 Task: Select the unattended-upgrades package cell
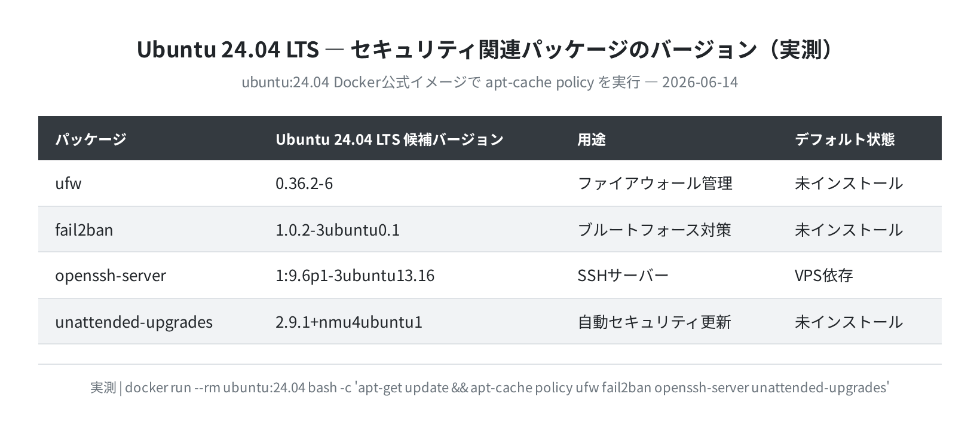coord(134,322)
